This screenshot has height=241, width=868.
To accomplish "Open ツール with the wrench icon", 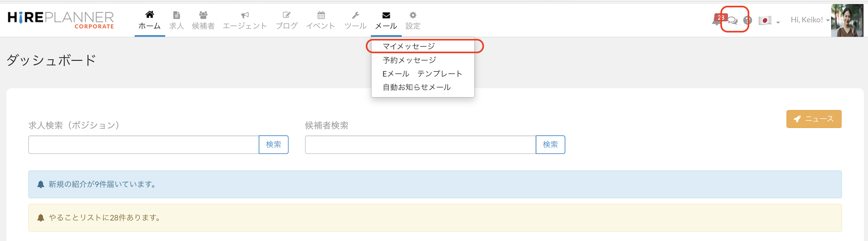I will point(355,20).
